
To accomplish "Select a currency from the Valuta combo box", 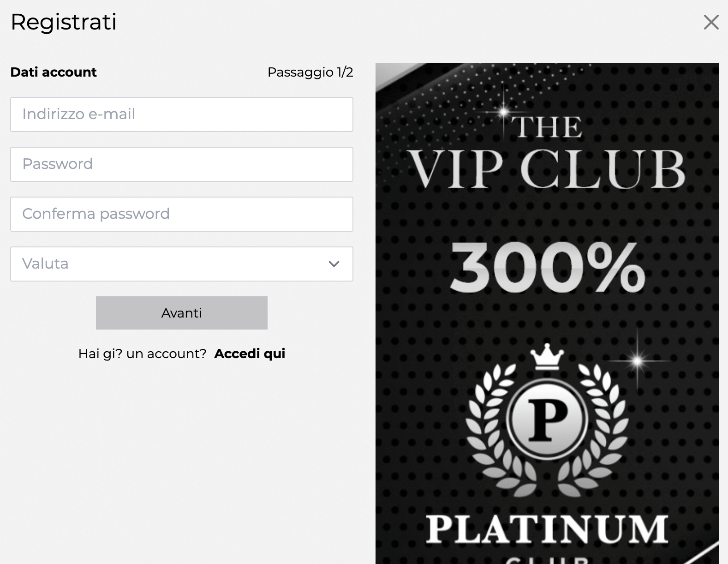I will click(181, 264).
